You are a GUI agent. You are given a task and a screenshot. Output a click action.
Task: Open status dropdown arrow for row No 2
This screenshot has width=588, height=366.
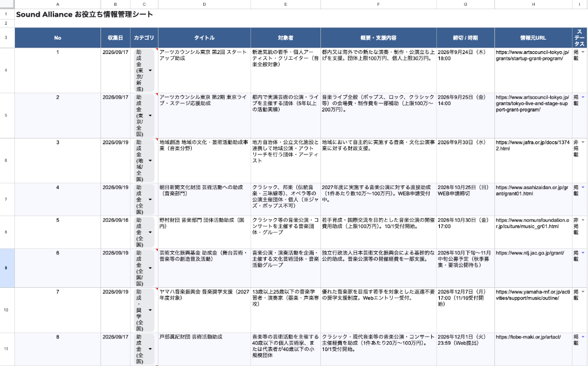tap(583, 97)
